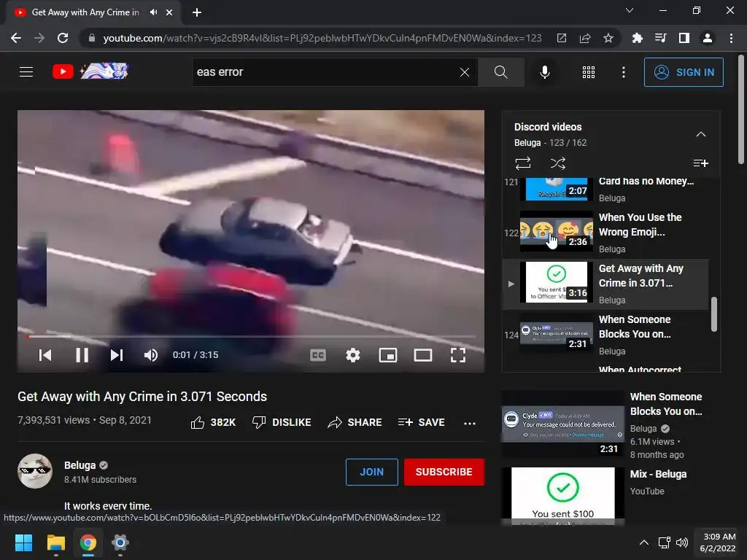Click the address bar URL
Viewport: 747px width, 560px height.
point(322,38)
